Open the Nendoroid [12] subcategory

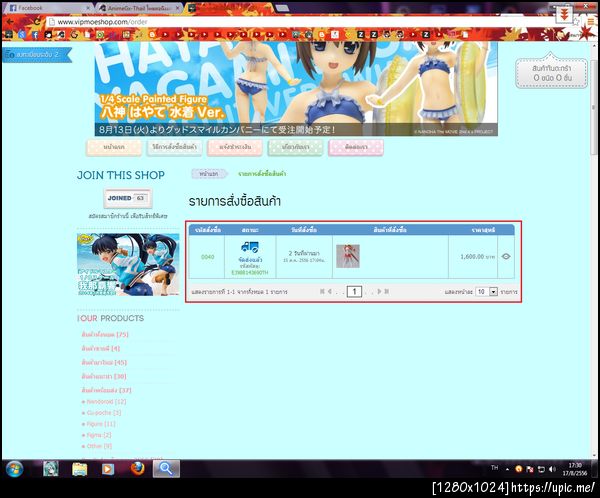coord(106,402)
